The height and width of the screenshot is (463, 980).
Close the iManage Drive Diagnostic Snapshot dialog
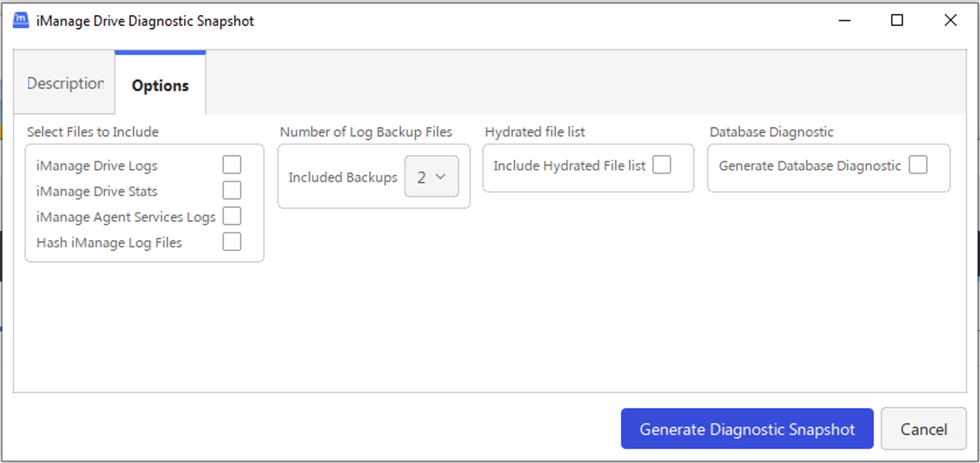[x=950, y=20]
